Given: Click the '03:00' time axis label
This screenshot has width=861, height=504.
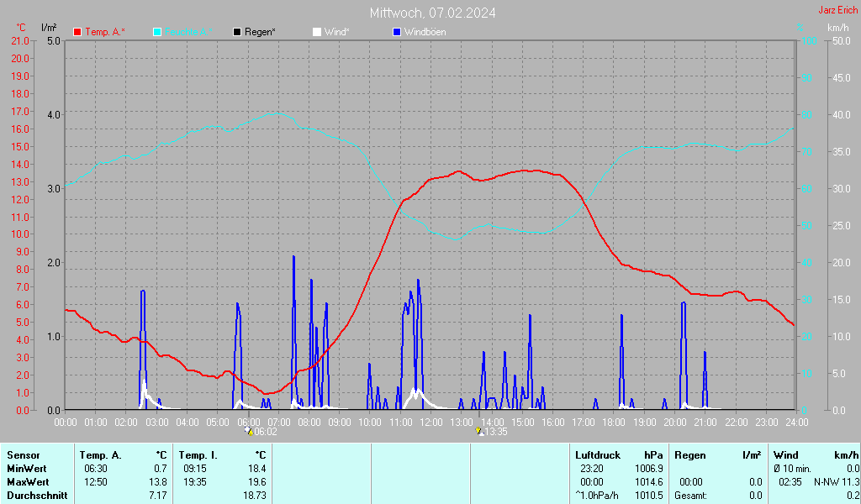Looking at the screenshot, I should point(157,423).
